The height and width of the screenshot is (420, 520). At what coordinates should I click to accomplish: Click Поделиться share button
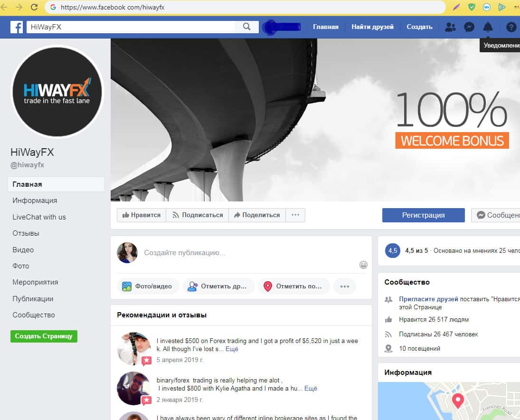coord(257,215)
